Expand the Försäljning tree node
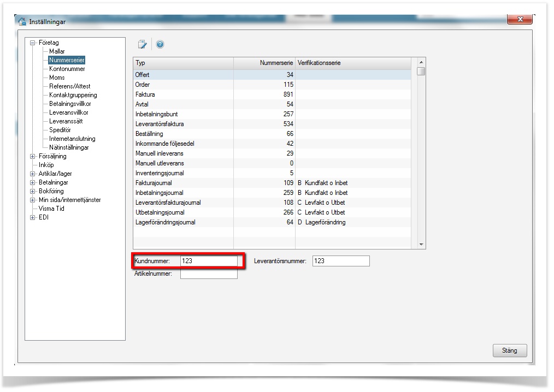554x392 pixels. tap(33, 156)
